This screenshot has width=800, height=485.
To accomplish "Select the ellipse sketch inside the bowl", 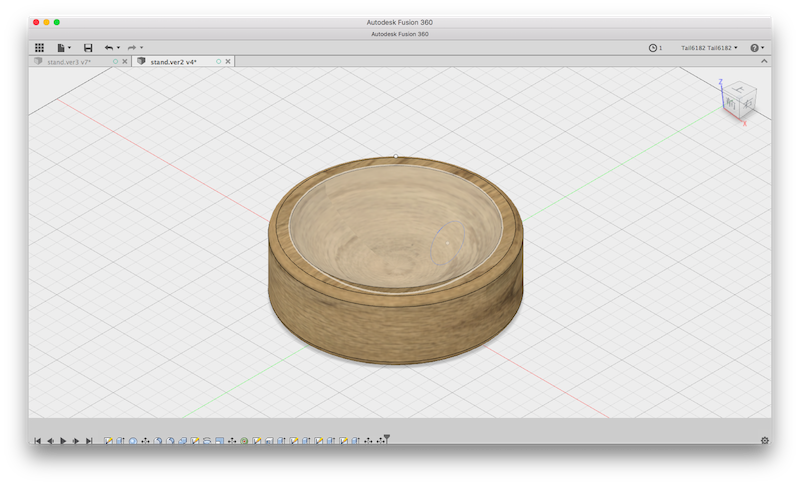I will tap(447, 243).
